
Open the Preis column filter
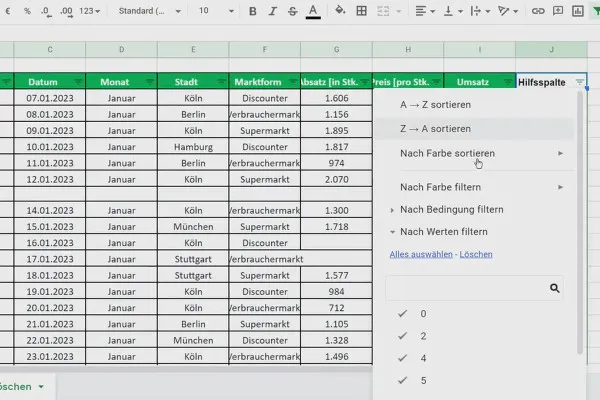436,82
